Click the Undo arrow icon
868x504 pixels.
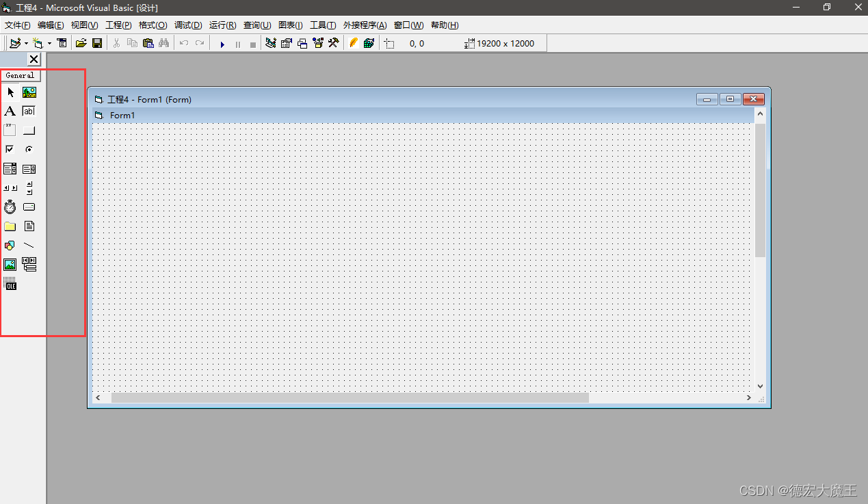[183, 43]
